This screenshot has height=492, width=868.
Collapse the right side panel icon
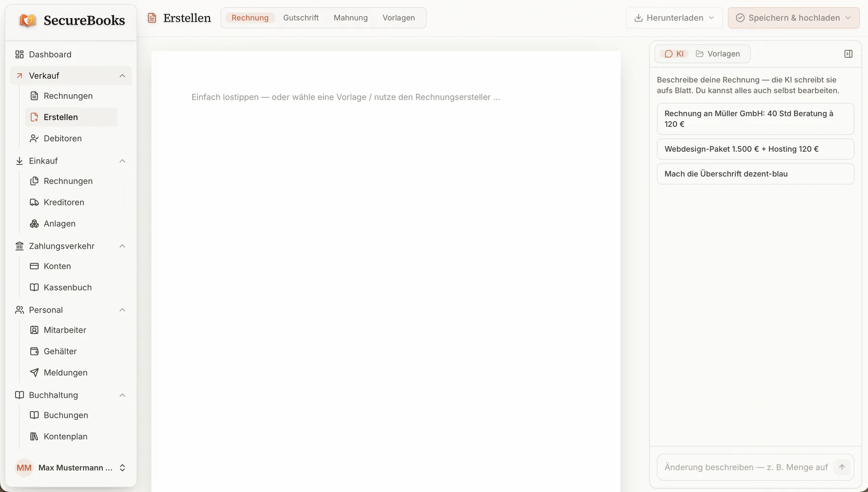tap(849, 54)
